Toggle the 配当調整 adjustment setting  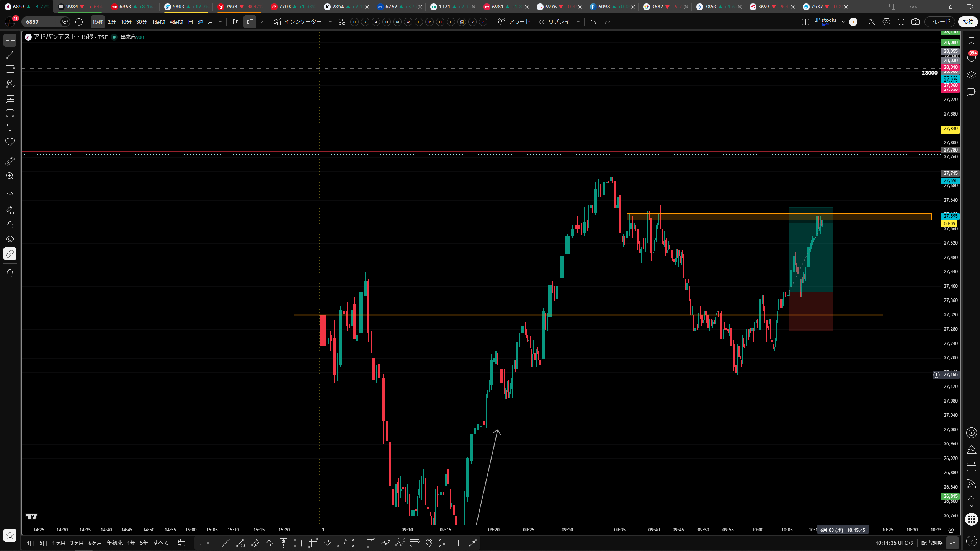coord(932,543)
